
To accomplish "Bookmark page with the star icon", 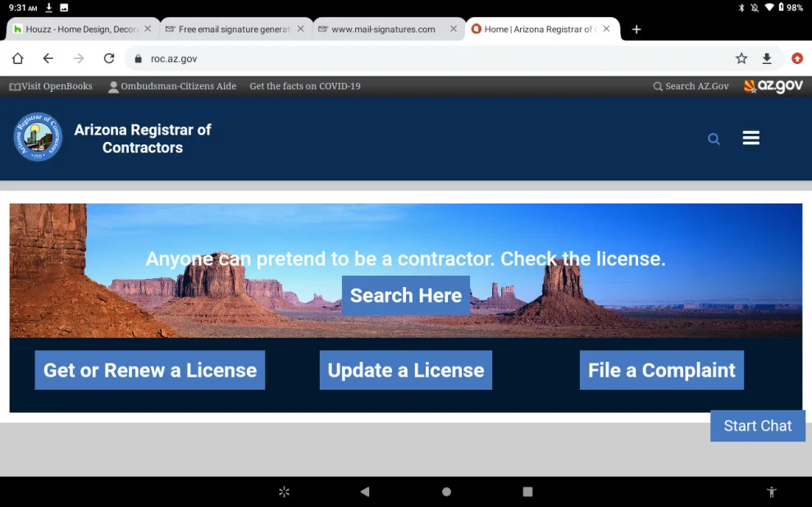I will 741,58.
